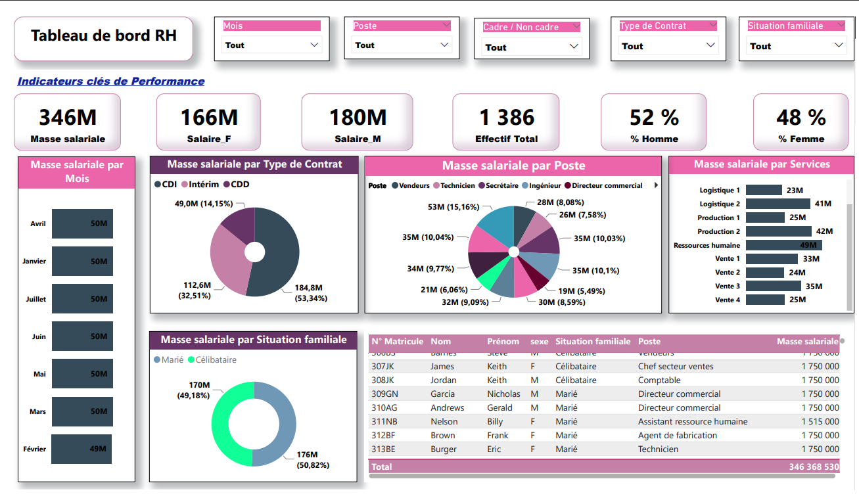Click the 346M Masse salariale KPI card

tap(66, 122)
